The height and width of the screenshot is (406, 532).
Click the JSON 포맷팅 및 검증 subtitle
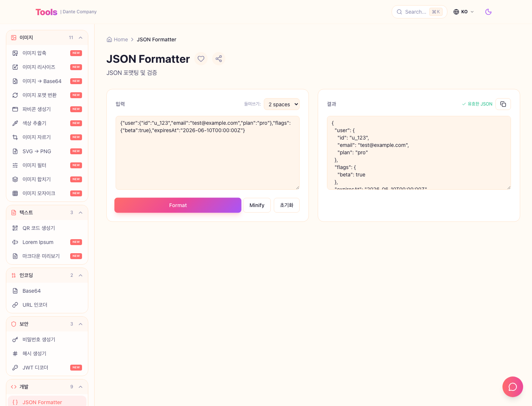[x=132, y=73]
